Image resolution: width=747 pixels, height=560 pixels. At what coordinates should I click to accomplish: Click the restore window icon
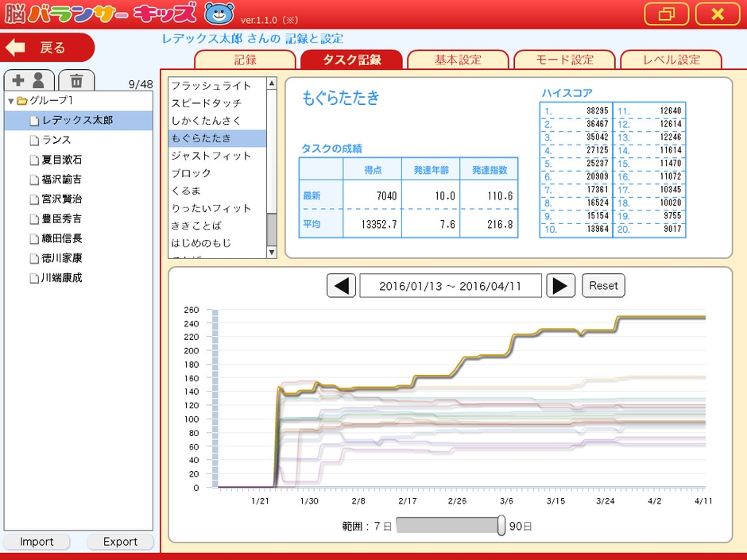pos(666,14)
